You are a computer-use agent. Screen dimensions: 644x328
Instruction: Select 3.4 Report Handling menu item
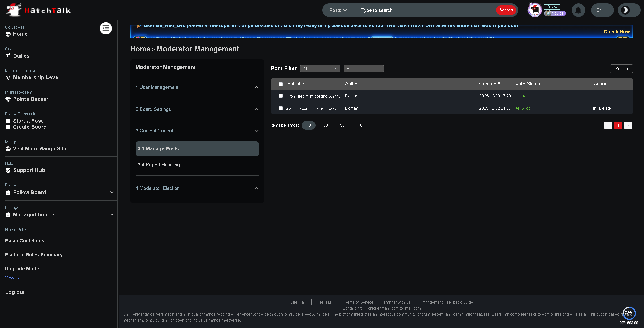pos(158,165)
